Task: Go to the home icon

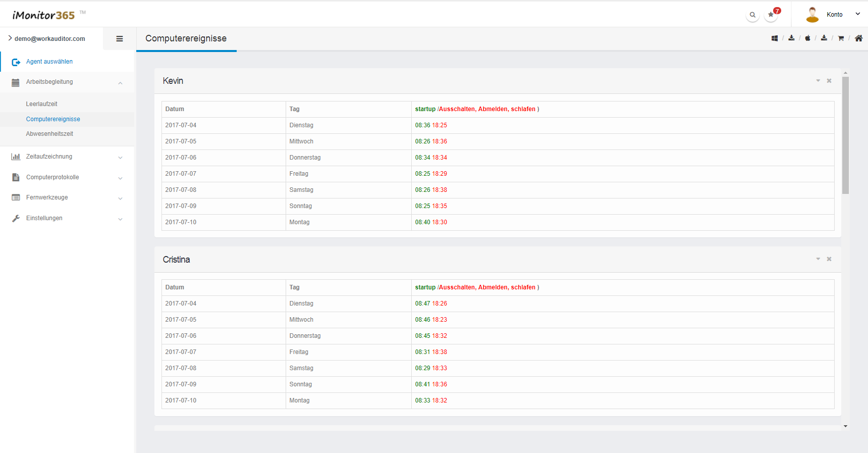Action: click(x=858, y=38)
